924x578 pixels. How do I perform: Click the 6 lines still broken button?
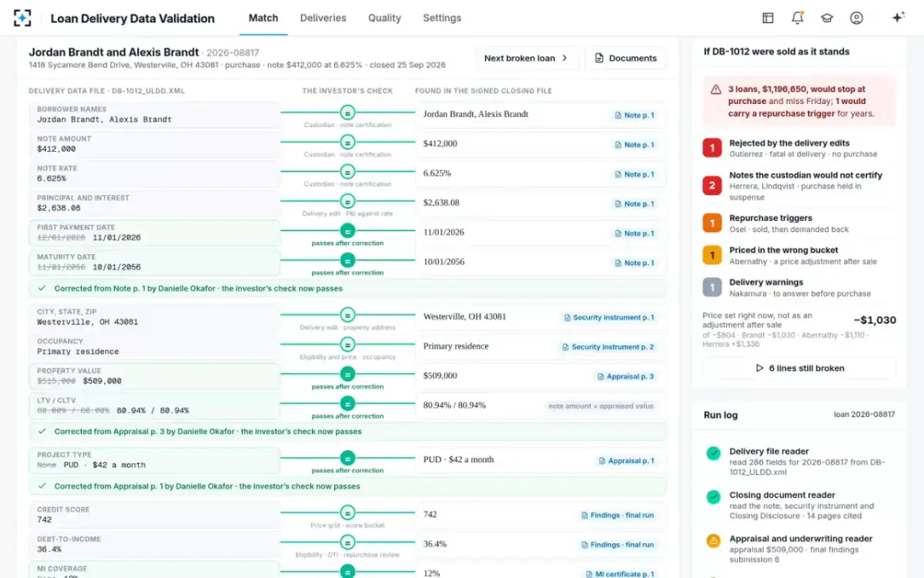[799, 368]
